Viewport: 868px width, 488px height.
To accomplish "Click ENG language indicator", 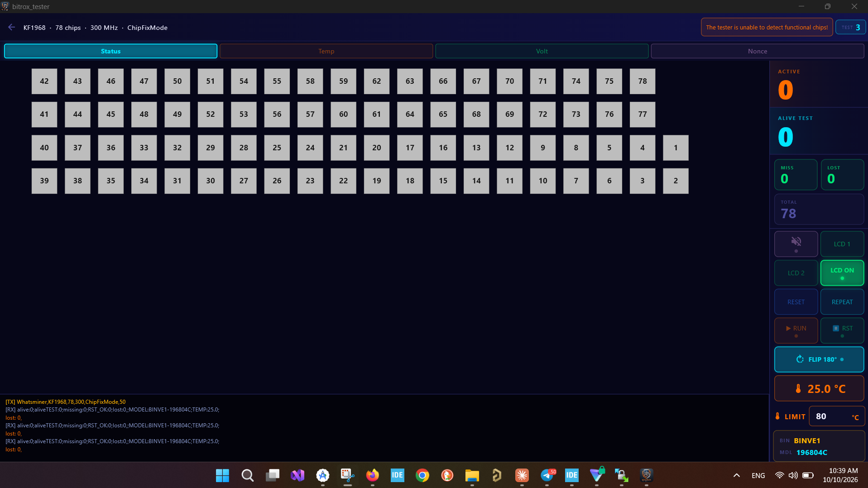I will (x=758, y=475).
